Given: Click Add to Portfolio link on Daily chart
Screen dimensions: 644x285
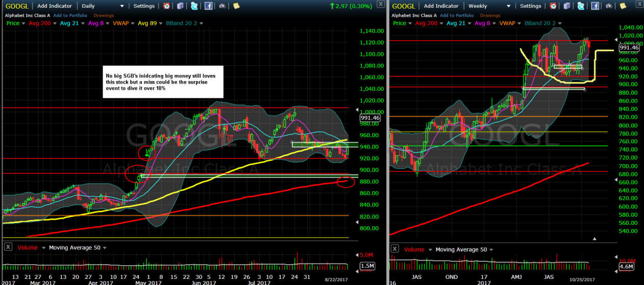Looking at the screenshot, I should coord(69,15).
